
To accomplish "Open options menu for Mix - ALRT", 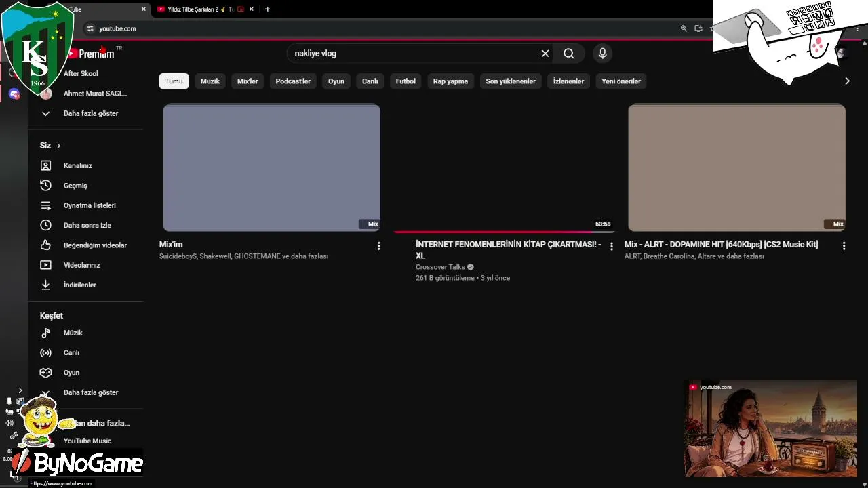I will tap(844, 246).
